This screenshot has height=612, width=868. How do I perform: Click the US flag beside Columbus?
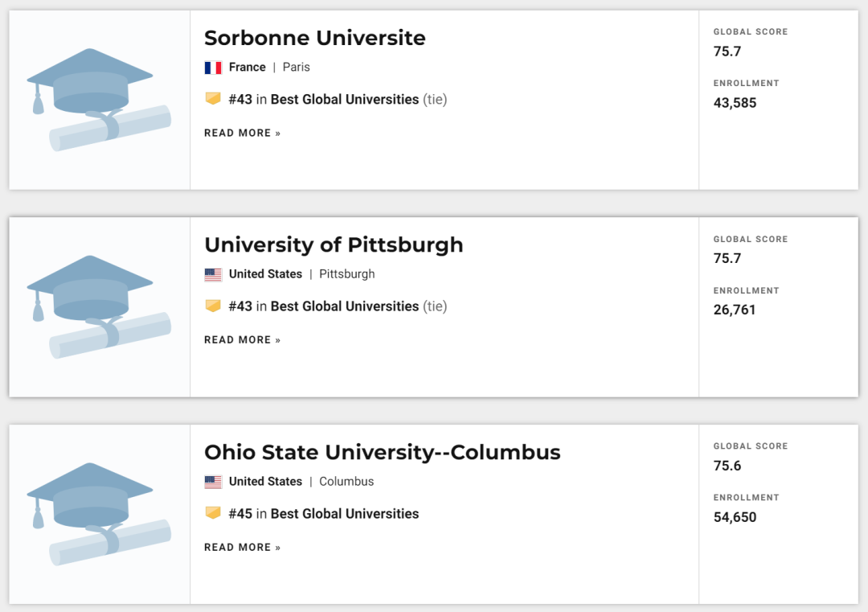213,482
